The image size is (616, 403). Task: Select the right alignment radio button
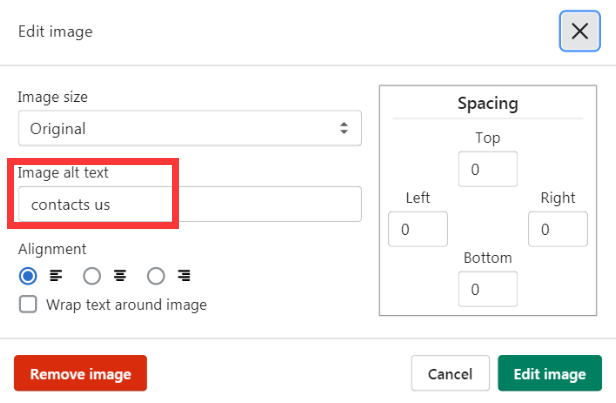click(156, 275)
